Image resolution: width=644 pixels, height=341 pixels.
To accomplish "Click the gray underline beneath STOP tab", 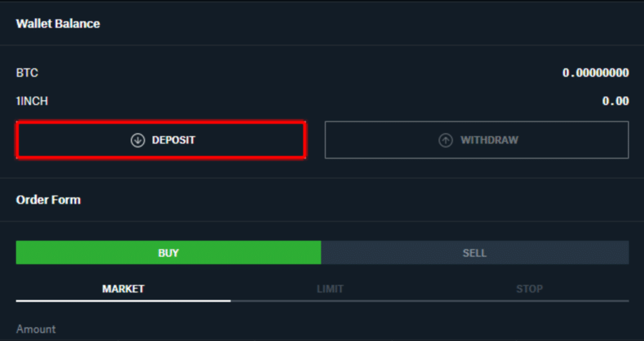I will [x=529, y=300].
